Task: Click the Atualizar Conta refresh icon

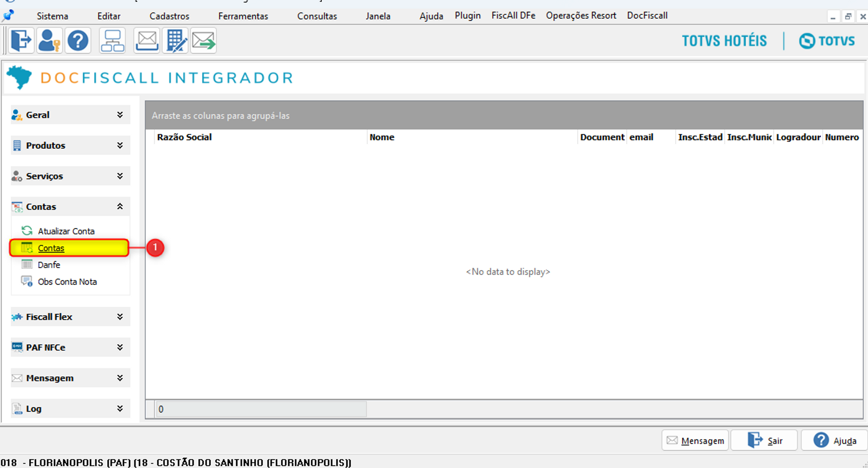Action: pos(27,231)
